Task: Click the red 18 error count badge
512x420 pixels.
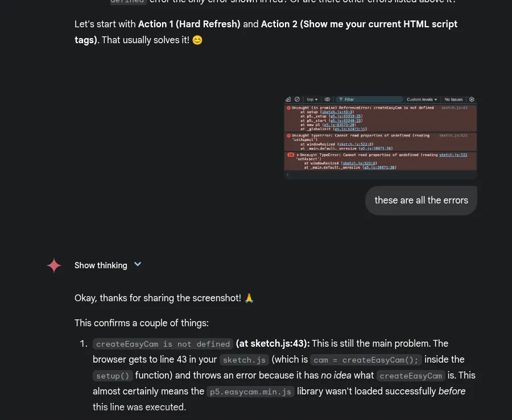Action: point(291,155)
